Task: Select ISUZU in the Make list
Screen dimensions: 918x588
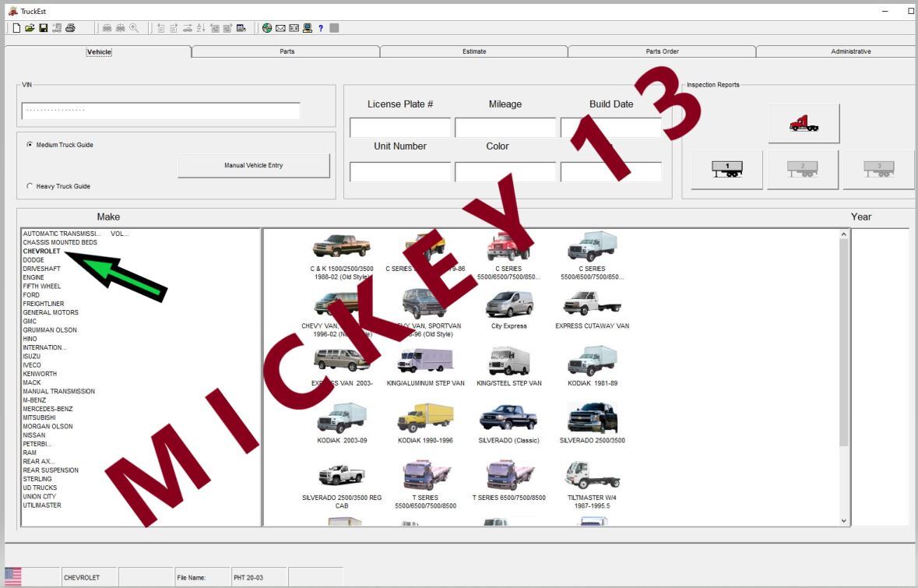Action: (x=32, y=357)
